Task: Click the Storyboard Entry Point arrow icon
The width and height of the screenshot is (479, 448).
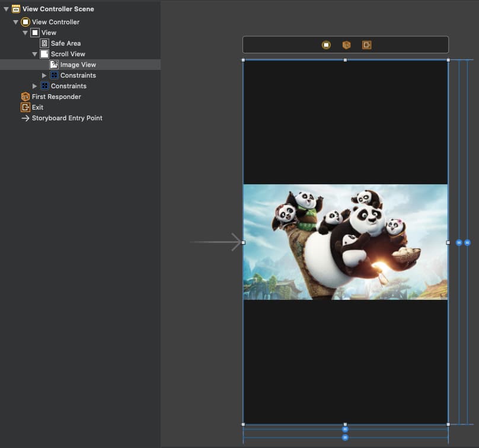Action: [x=25, y=118]
